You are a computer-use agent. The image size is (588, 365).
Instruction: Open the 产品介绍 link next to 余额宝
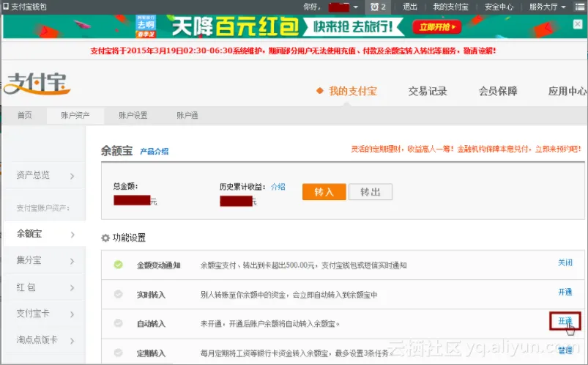(155, 152)
